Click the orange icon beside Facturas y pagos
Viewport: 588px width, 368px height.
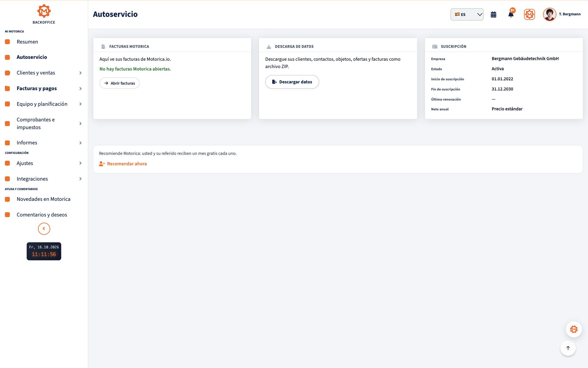click(x=7, y=89)
